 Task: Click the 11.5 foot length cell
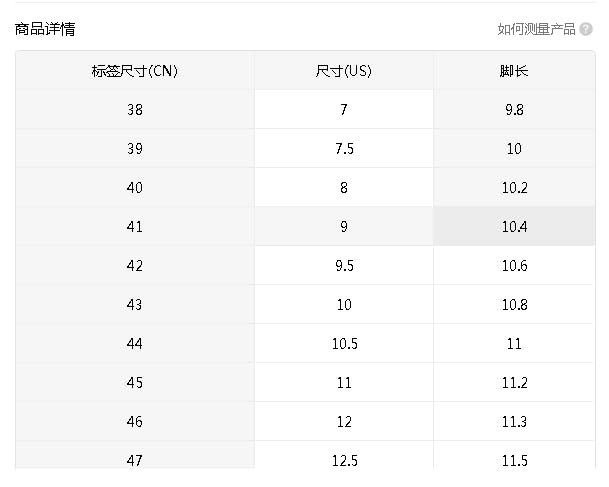click(514, 460)
